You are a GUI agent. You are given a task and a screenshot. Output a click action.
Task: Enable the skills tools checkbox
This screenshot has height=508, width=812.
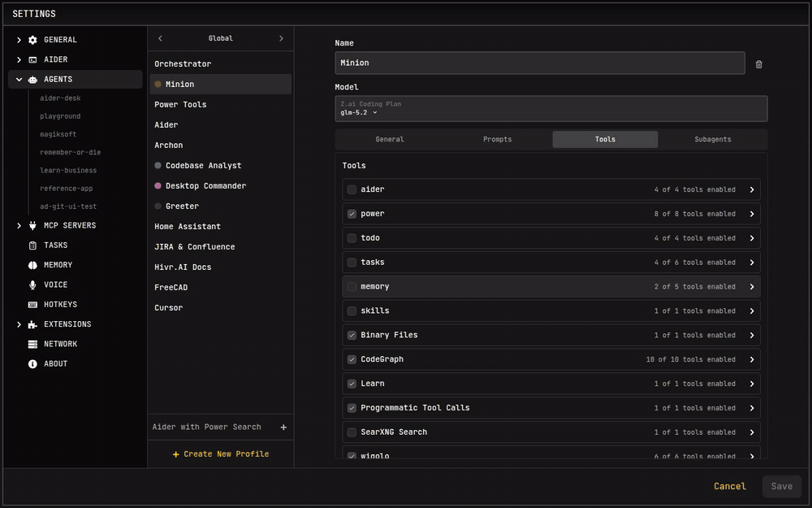coord(352,311)
